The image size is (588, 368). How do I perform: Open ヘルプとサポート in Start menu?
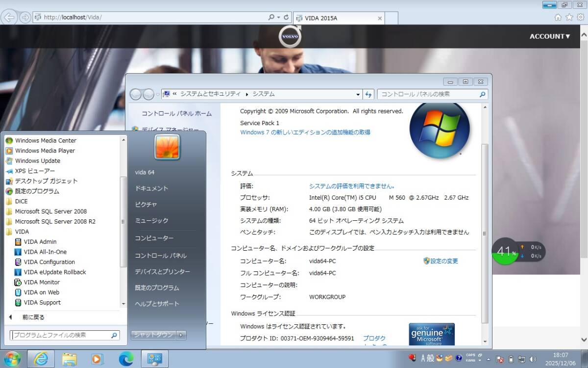point(157,304)
